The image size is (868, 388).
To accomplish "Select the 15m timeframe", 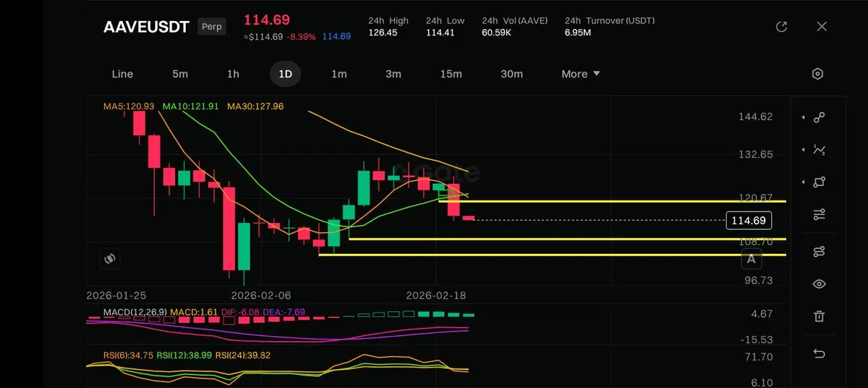I will 451,74.
